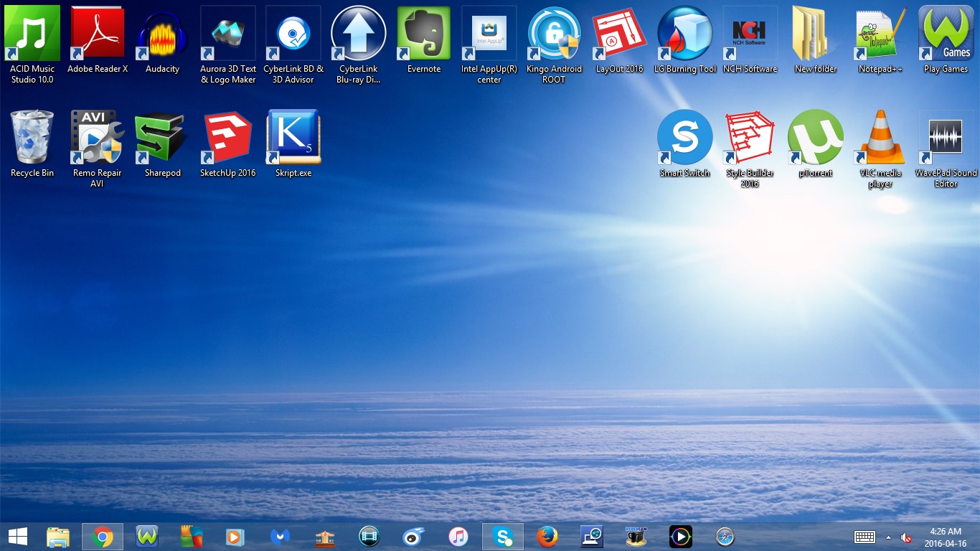This screenshot has height=551, width=980.
Task: Open File Explorer from the taskbar
Action: click(58, 537)
